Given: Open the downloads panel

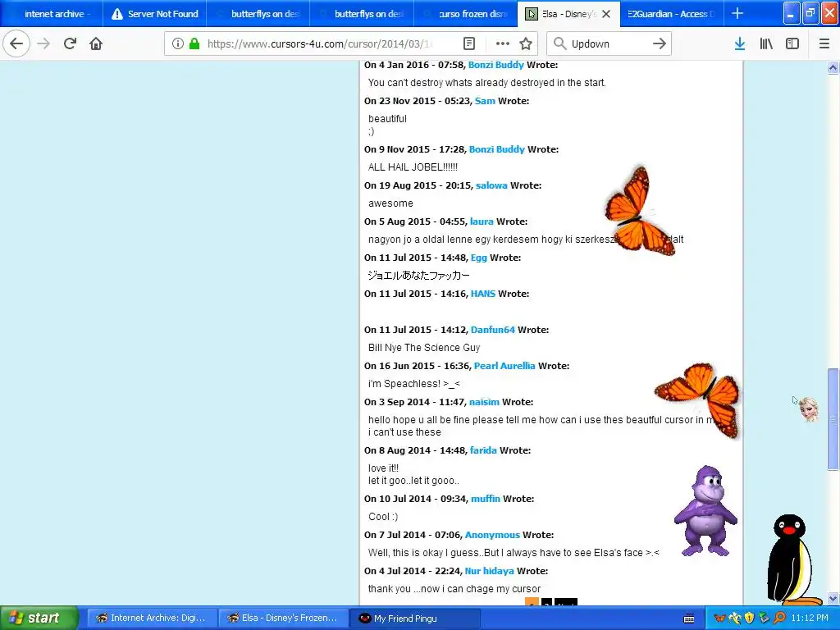Looking at the screenshot, I should click(x=740, y=43).
